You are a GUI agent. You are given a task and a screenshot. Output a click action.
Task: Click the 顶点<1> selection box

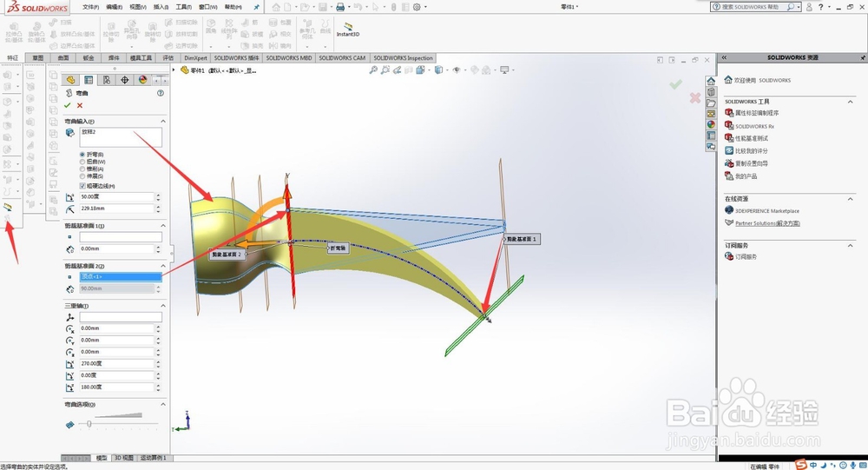click(121, 276)
